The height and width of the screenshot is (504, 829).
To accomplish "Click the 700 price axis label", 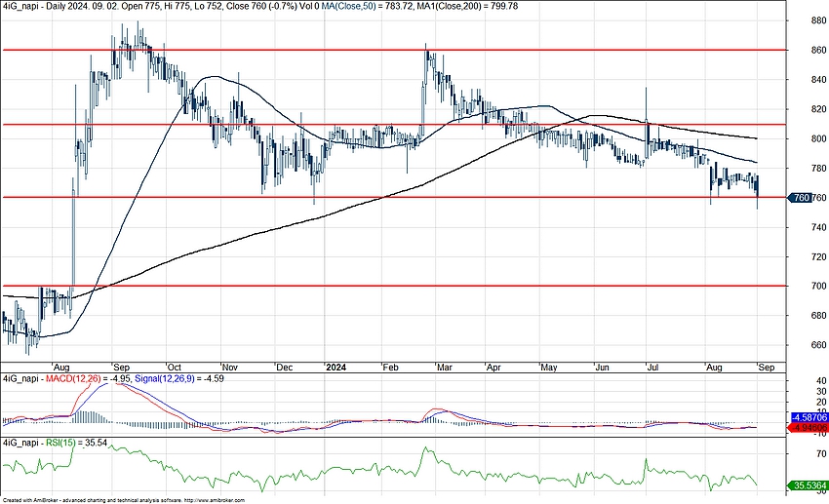I will pos(818,286).
